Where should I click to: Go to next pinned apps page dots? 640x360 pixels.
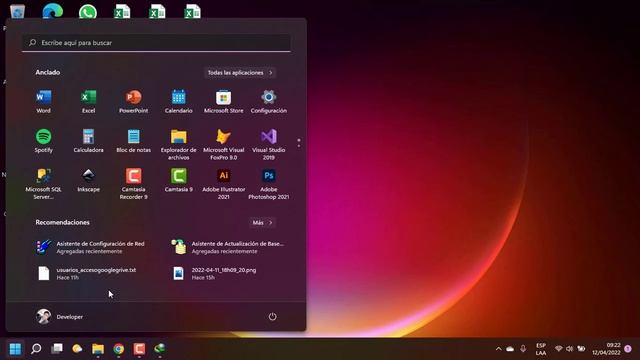tap(299, 143)
